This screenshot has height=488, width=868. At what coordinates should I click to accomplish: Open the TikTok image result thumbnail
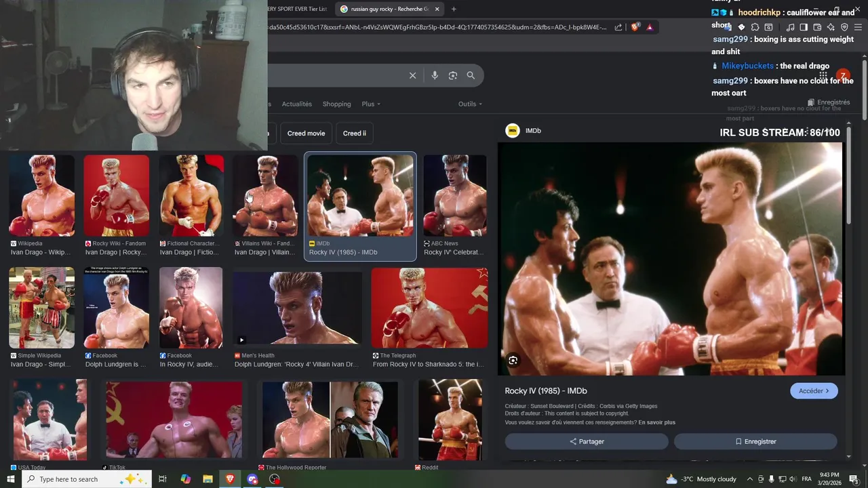(x=174, y=420)
